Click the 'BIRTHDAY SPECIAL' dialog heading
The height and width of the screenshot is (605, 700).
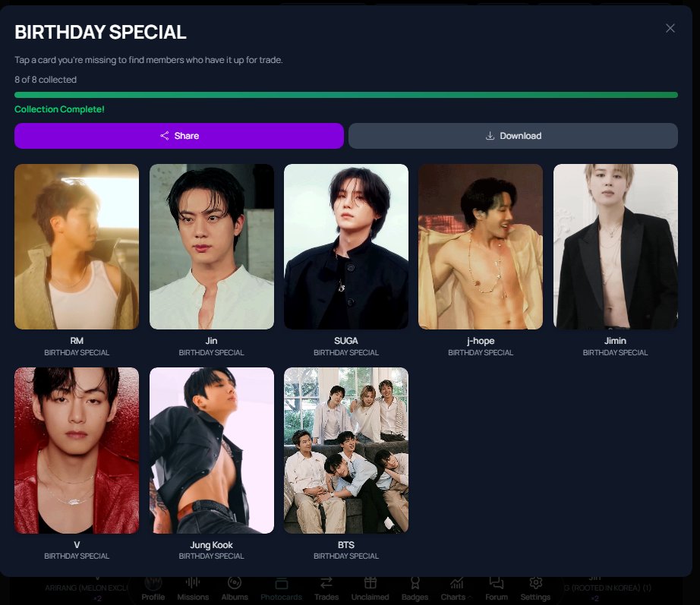[100, 32]
